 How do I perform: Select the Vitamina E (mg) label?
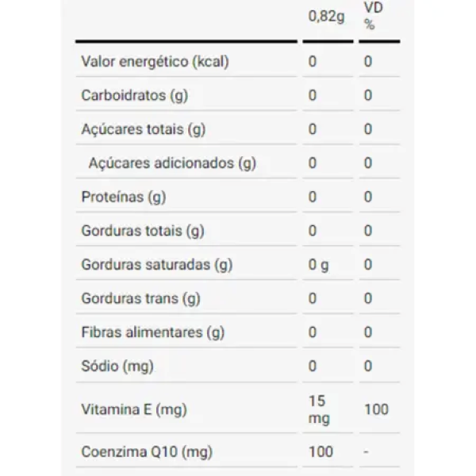pos(134,410)
